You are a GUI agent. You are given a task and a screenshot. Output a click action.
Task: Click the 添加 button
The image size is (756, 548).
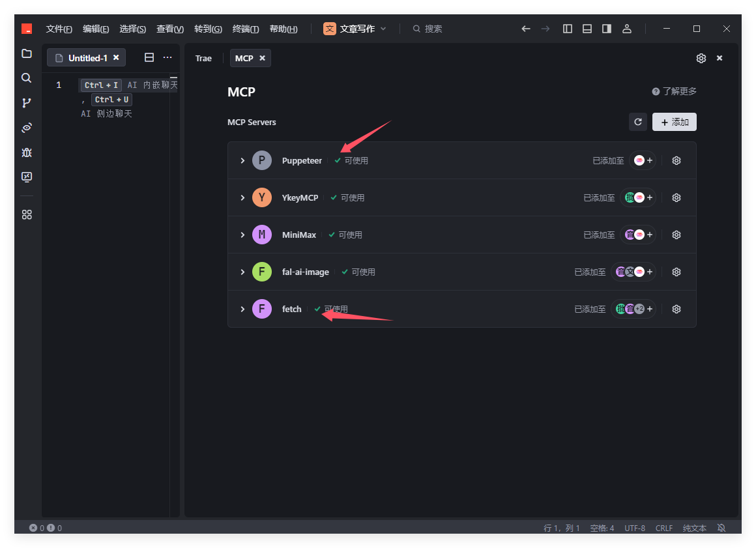[x=675, y=122]
